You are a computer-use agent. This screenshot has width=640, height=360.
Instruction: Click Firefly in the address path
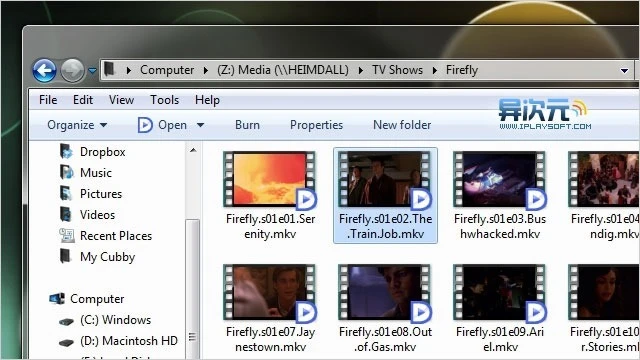pyautogui.click(x=462, y=70)
